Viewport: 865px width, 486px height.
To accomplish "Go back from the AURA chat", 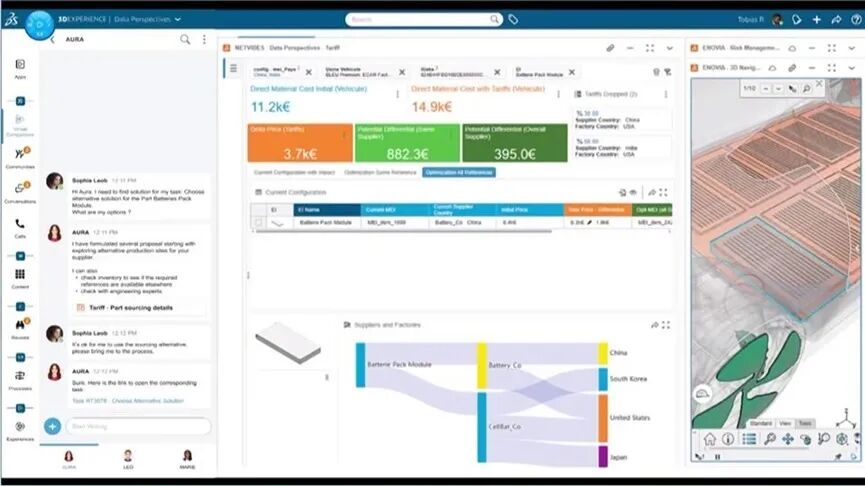I will point(52,40).
